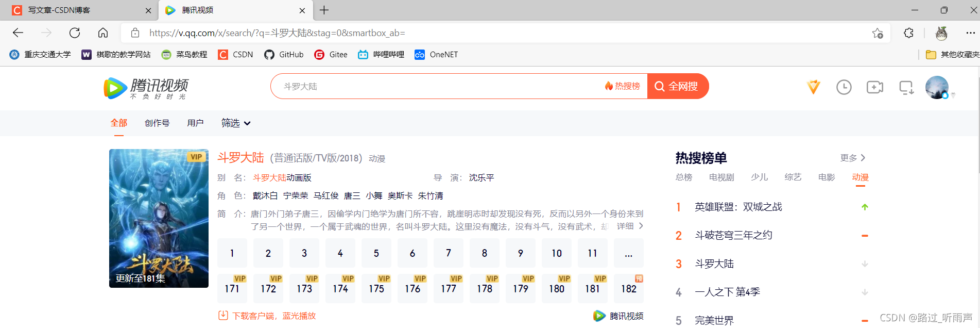The image size is (980, 328).
Task: Switch hot list to 少儿 tab
Action: click(x=760, y=177)
